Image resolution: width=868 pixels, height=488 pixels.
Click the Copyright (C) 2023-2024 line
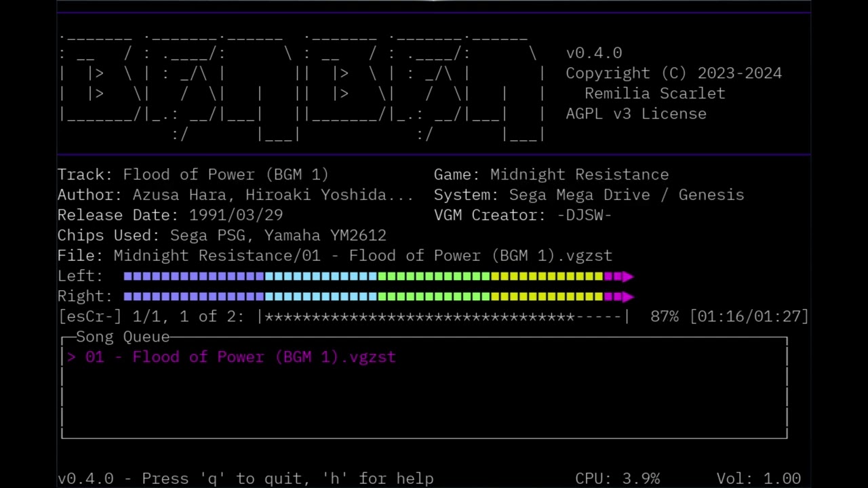click(x=674, y=73)
